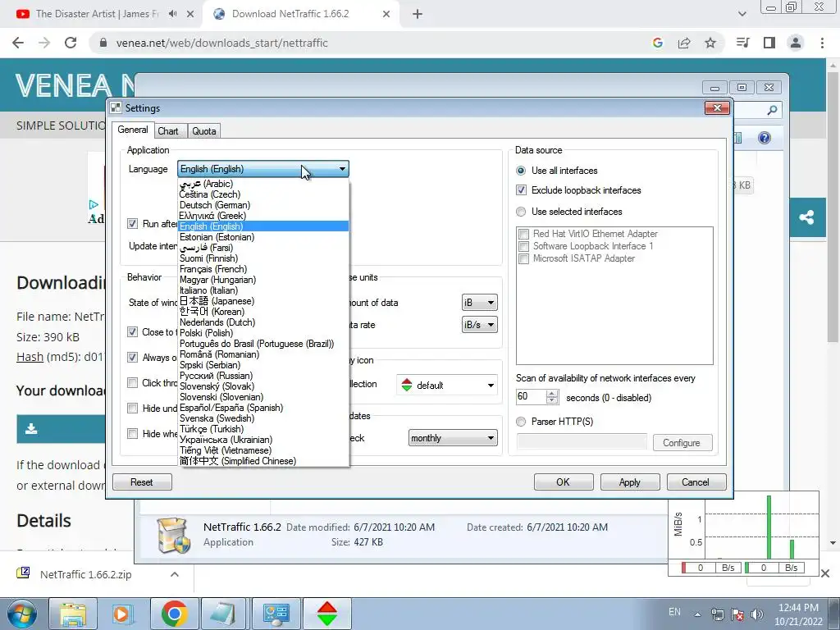Open Chrome tab search chevron
This screenshot has height=630, width=840.
tap(742, 14)
